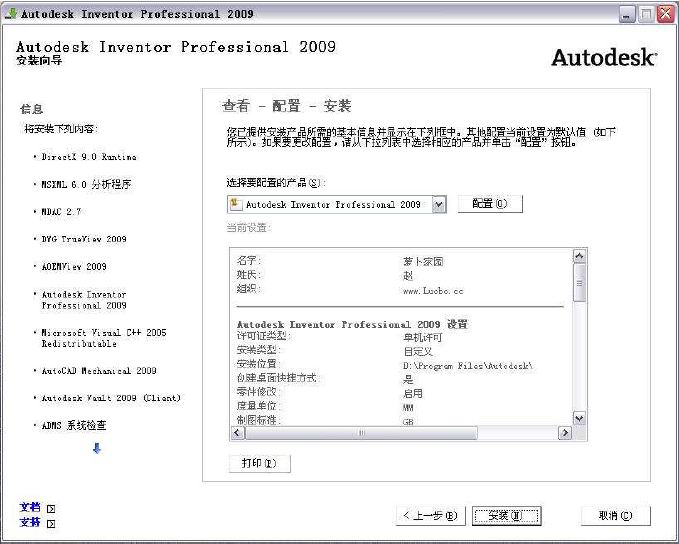The image size is (679, 544).
Task: Cancel setup with 取消(C) button
Action: pos(615,515)
